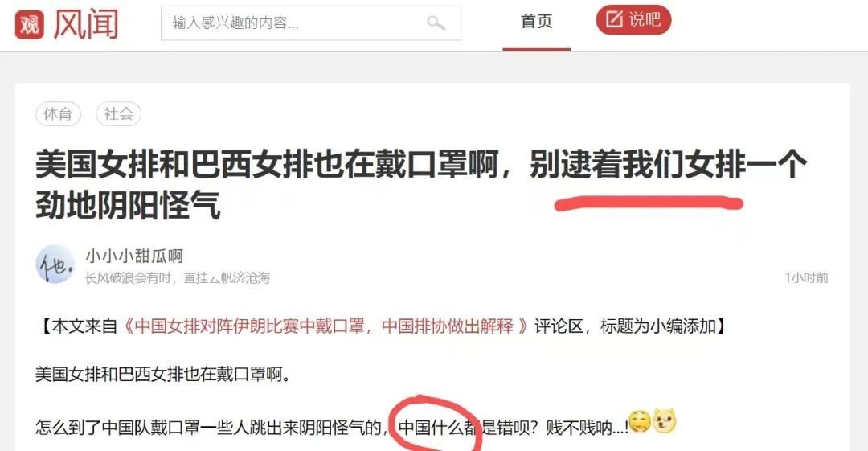Open linked article 中国女排对阵伊朗比赛中戴口罩
This screenshot has width=868, height=451.
coord(325,326)
